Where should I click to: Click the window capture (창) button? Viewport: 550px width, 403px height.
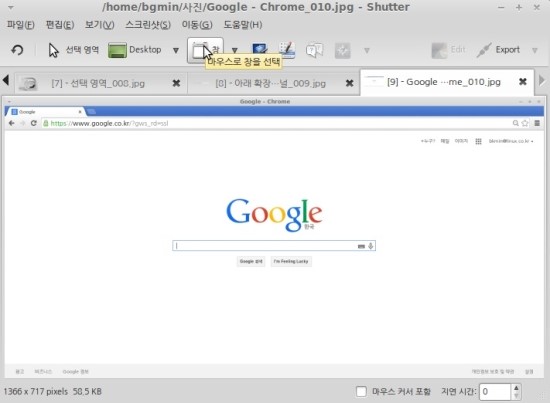tap(206, 51)
